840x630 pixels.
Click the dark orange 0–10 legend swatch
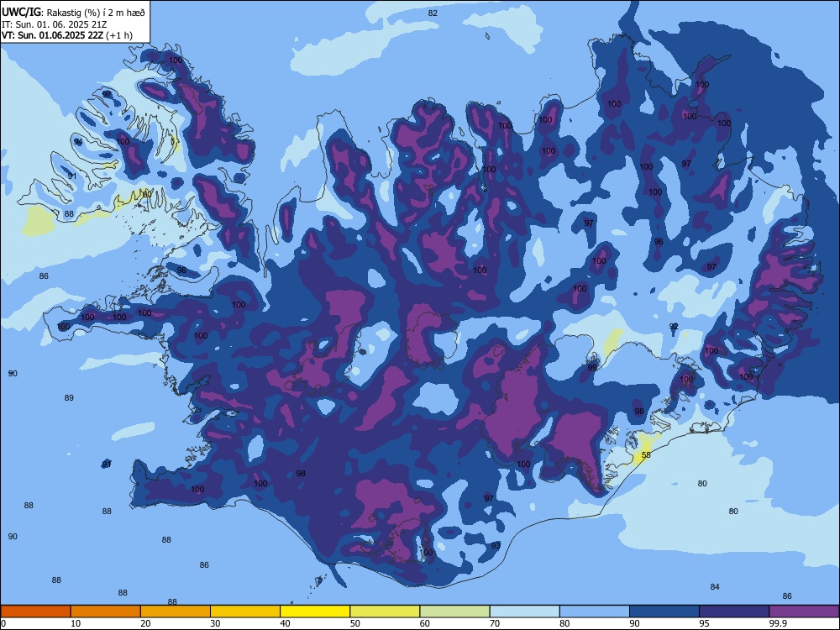[36, 612]
